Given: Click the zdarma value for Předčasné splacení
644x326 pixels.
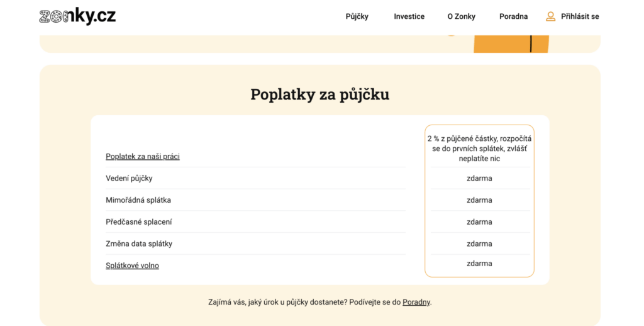Looking at the screenshot, I should [479, 222].
